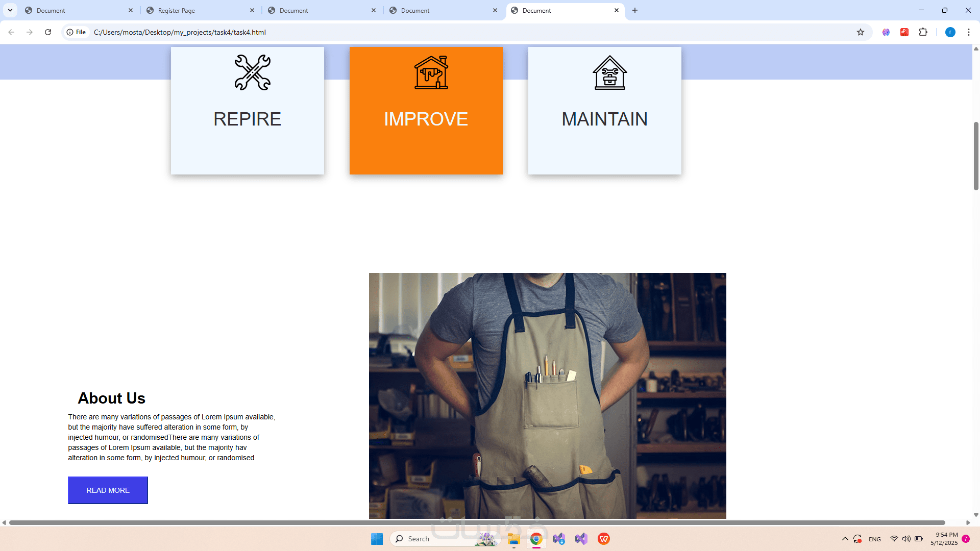This screenshot has width=980, height=551.
Task: Open the browser Extensions puzzle icon
Action: point(923,32)
